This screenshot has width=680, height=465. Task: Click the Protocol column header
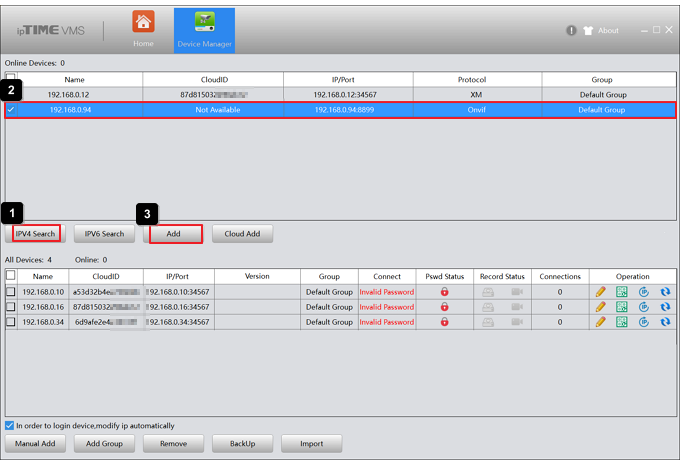(477, 80)
